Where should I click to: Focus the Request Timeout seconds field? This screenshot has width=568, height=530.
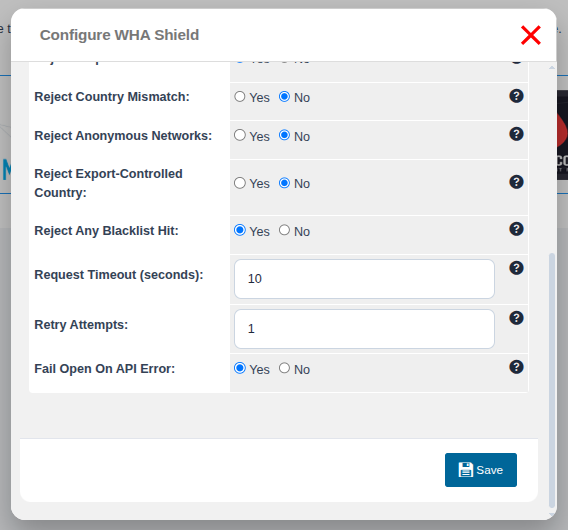tap(364, 279)
